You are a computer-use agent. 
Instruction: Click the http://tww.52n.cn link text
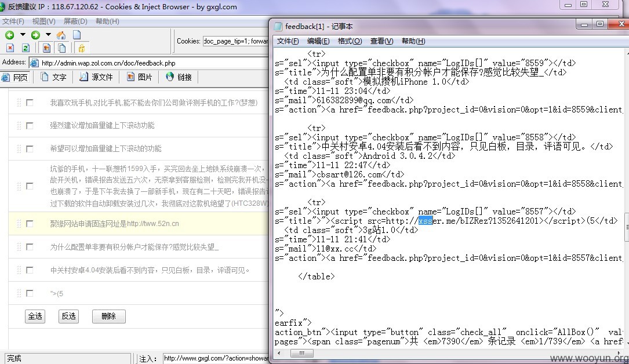[153, 224]
